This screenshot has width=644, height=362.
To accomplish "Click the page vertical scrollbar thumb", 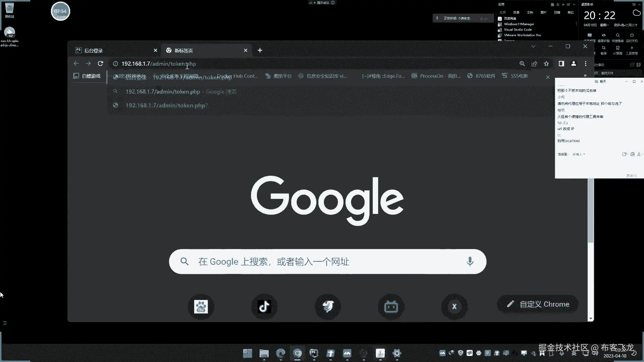I will pyautogui.click(x=591, y=211).
